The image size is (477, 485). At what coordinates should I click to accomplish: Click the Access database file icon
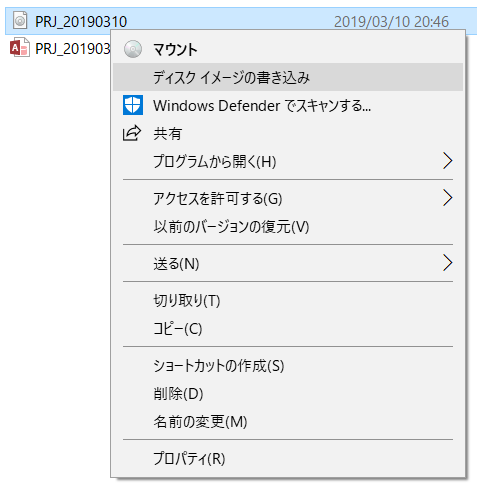point(20,48)
